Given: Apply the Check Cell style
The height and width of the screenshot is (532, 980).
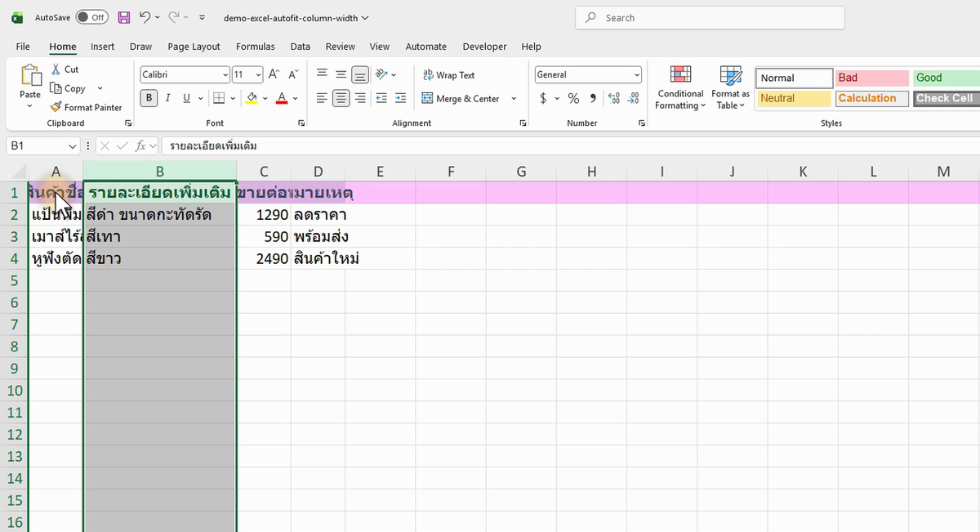Looking at the screenshot, I should (947, 98).
